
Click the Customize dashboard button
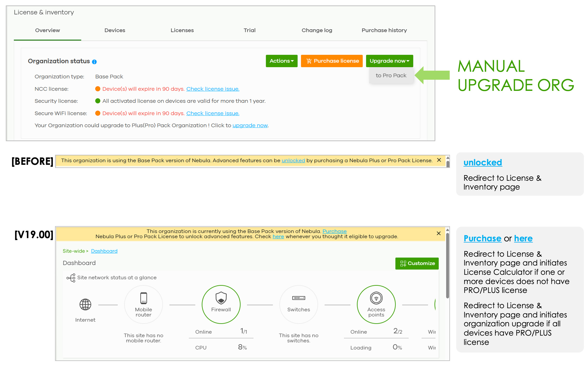[417, 263]
